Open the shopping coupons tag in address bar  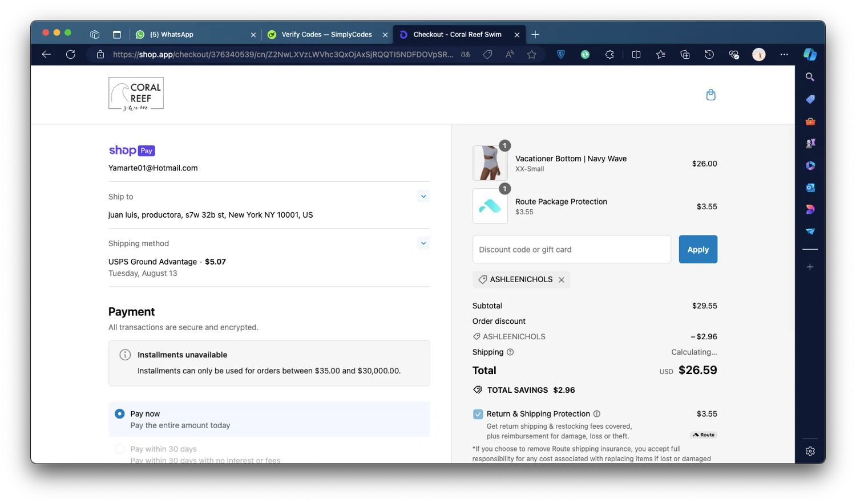(x=487, y=54)
